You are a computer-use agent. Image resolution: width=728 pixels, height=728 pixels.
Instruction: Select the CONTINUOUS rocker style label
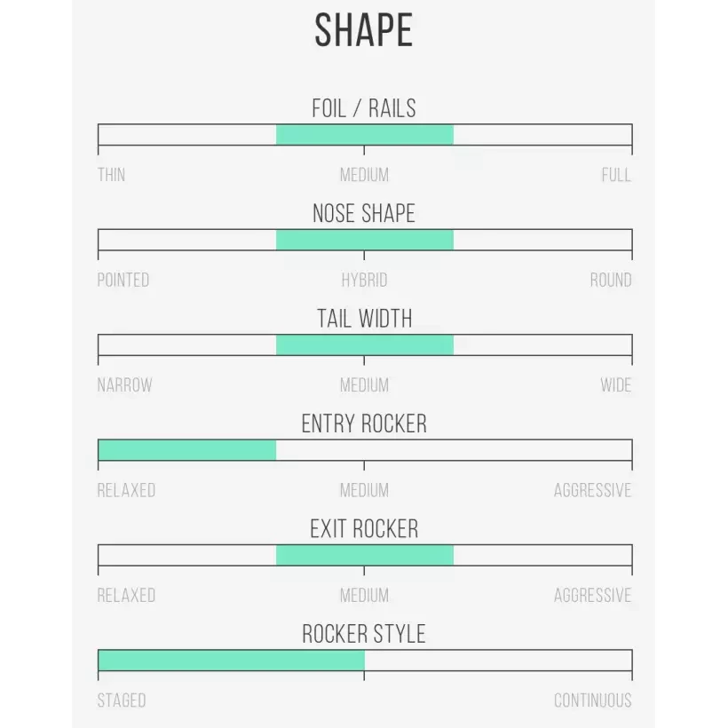(x=592, y=700)
